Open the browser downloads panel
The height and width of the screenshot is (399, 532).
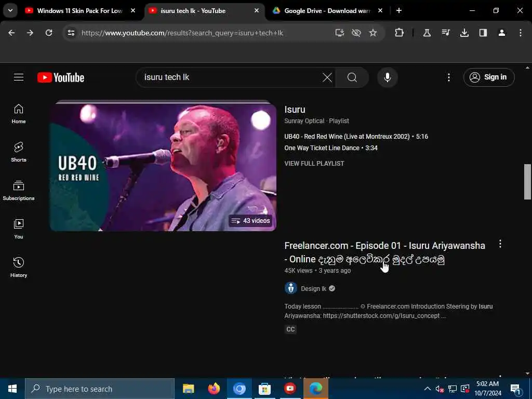464,33
